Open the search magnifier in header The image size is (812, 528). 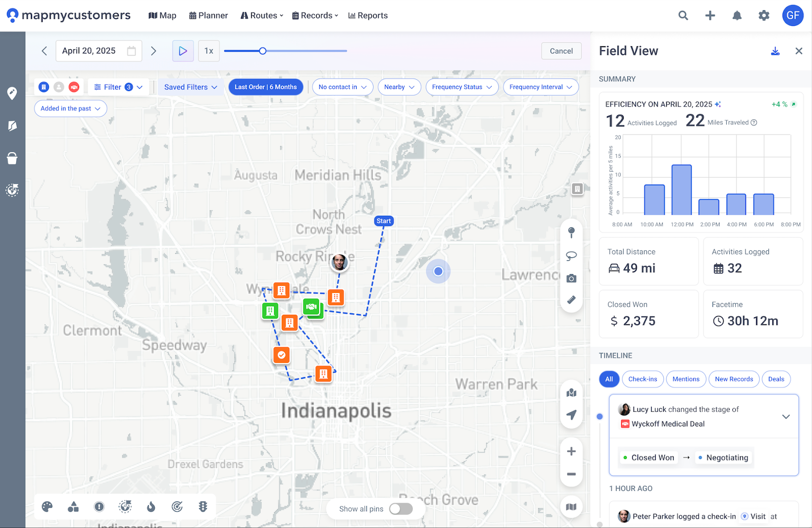tap(683, 16)
